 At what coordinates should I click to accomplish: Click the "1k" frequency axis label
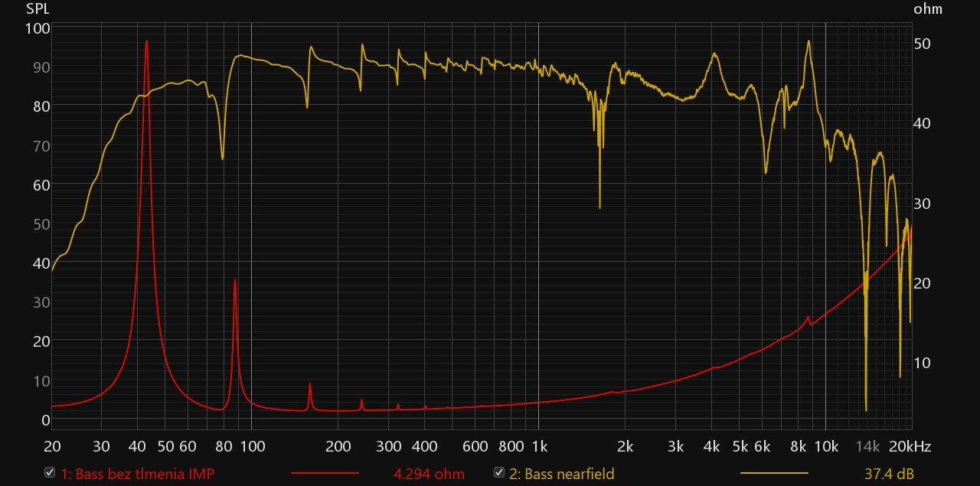[538, 446]
